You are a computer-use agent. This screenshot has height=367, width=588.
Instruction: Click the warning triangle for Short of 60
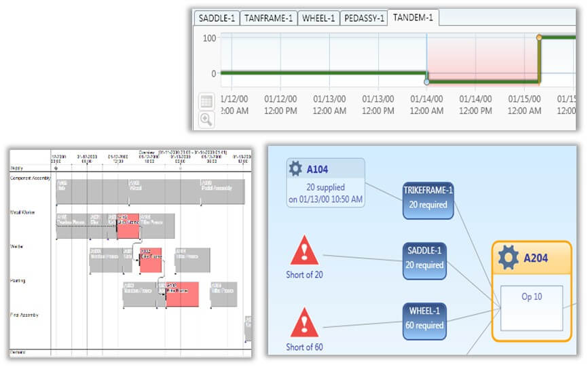pos(304,322)
